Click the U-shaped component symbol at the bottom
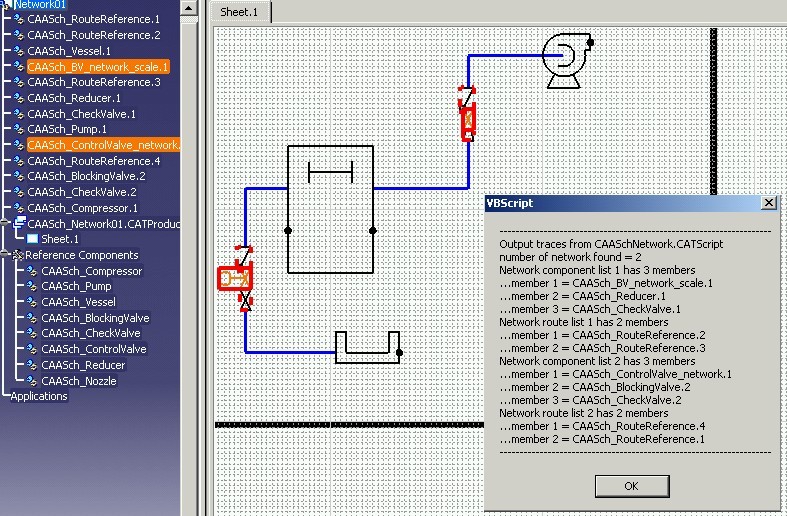Image resolution: width=787 pixels, height=516 pixels. click(366, 346)
